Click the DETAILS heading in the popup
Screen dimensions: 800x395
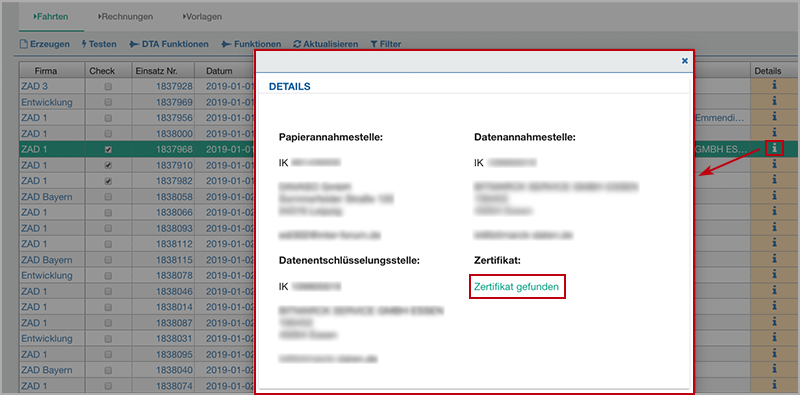pyautogui.click(x=289, y=87)
